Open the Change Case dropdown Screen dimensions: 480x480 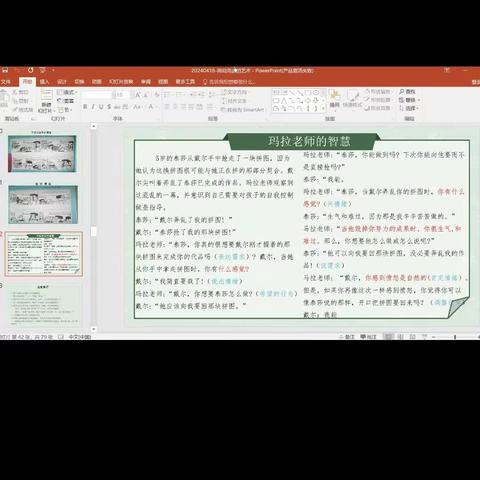[137, 107]
